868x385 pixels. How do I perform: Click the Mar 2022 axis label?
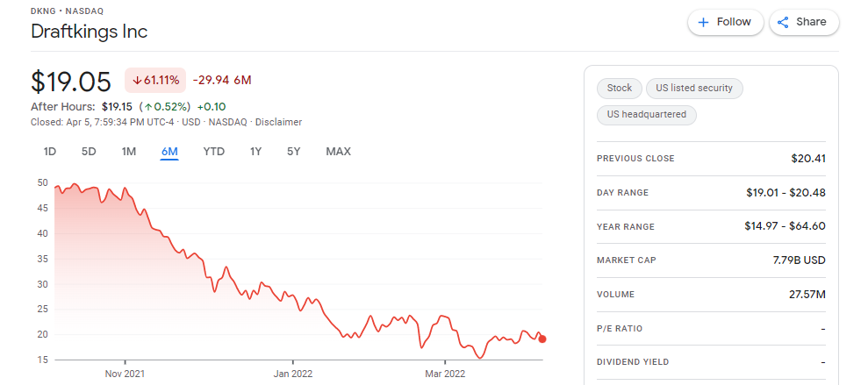click(x=445, y=374)
